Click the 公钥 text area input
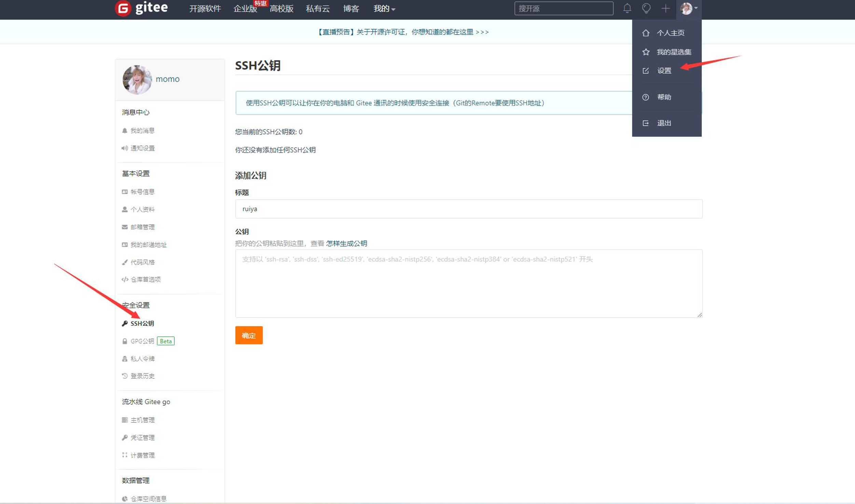The height and width of the screenshot is (504, 855). (468, 282)
